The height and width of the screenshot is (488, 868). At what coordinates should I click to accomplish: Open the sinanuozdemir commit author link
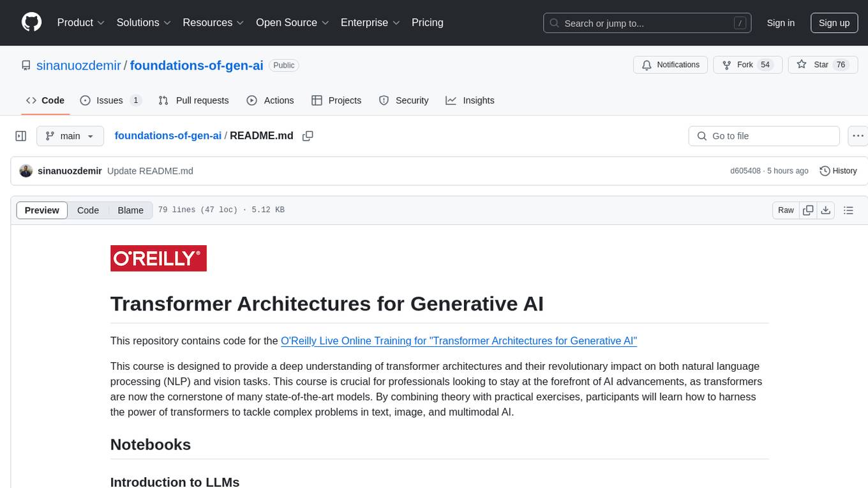(x=70, y=171)
